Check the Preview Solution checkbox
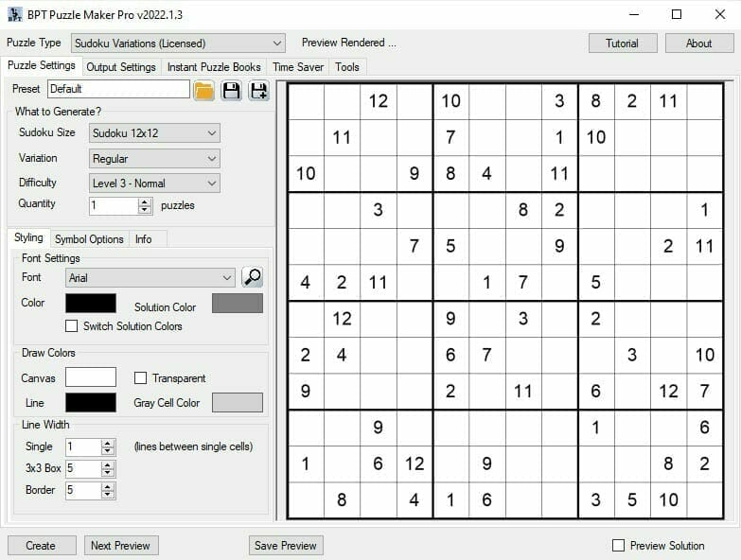 (x=618, y=546)
